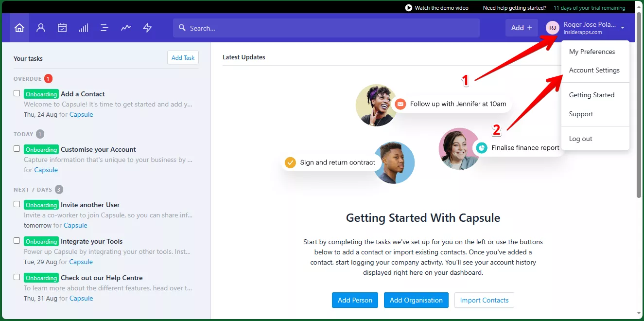This screenshot has width=644, height=321.
Task: Click the Import Contacts button
Action: point(484,300)
